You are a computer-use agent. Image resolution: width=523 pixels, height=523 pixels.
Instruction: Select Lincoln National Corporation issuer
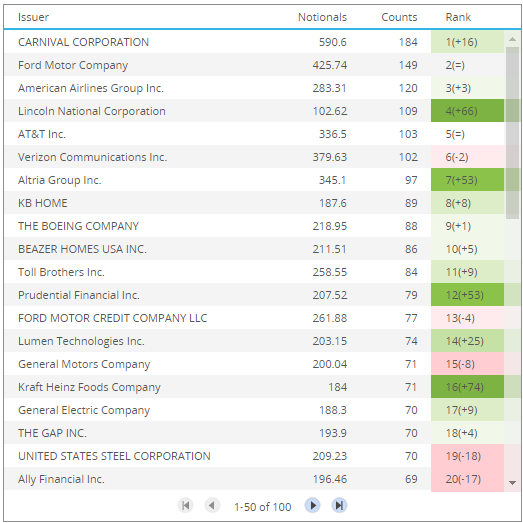coord(92,111)
